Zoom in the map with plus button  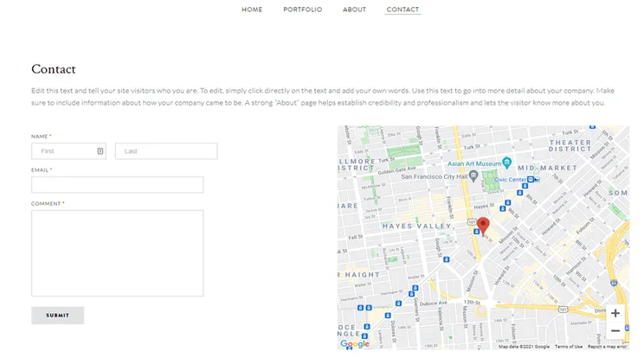pyautogui.click(x=615, y=313)
